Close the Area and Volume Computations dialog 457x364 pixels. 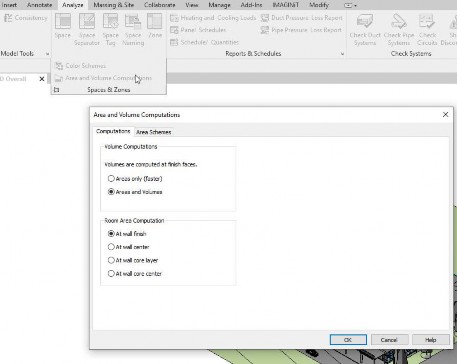point(445,115)
